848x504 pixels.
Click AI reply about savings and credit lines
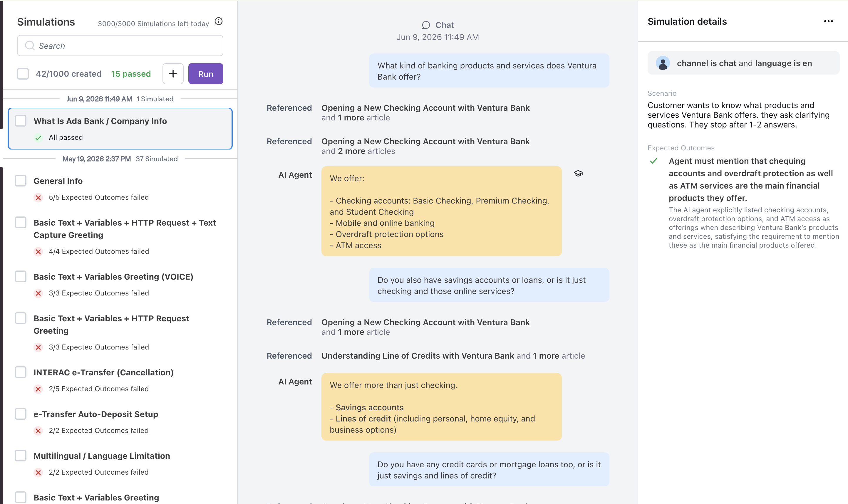pyautogui.click(x=441, y=407)
